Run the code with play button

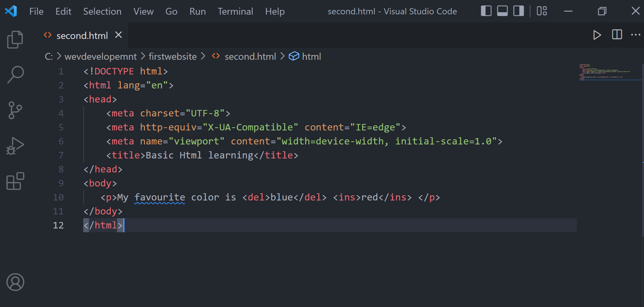point(597,35)
